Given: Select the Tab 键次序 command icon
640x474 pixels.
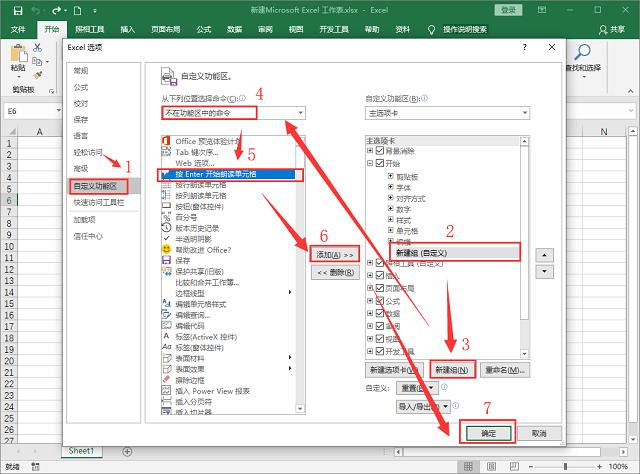Looking at the screenshot, I should click(x=166, y=152).
